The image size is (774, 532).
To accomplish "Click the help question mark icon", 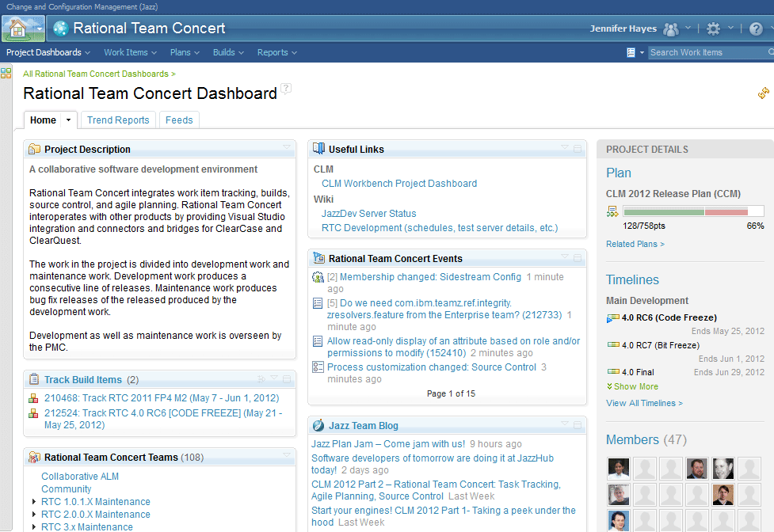I will pyautogui.click(x=756, y=29).
